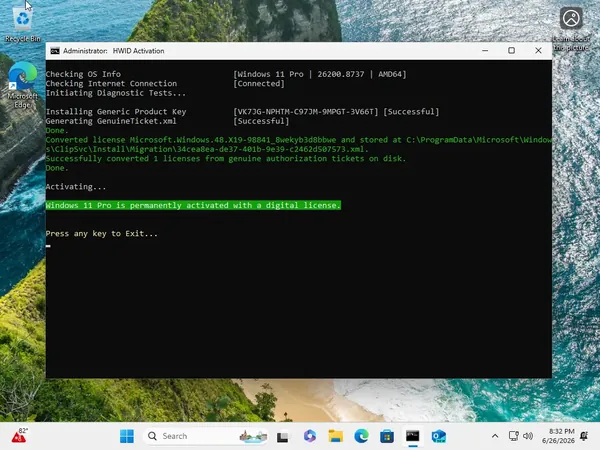The width and height of the screenshot is (600, 450).
Task: Click 'Learn about this picture' desktop icon
Action: point(571,29)
